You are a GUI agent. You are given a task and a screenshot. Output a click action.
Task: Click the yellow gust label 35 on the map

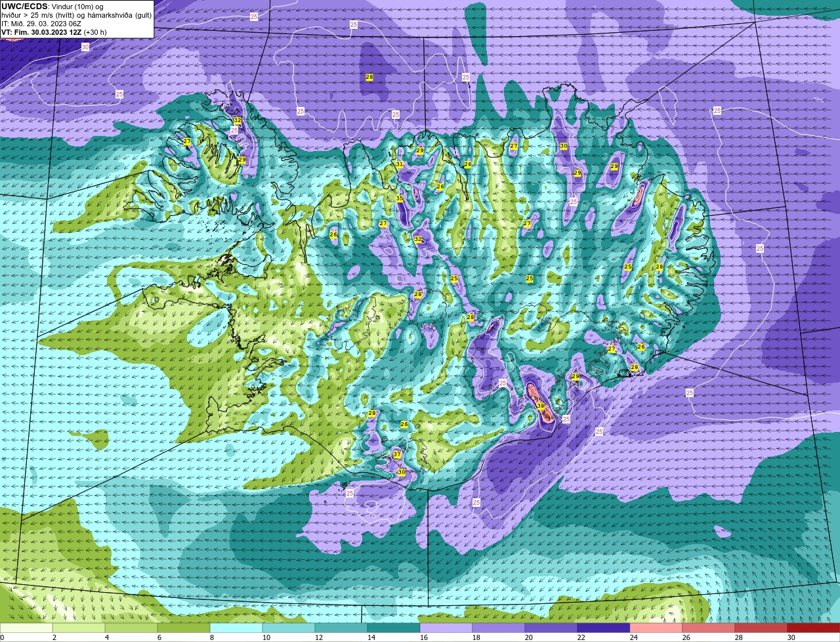coord(400,198)
